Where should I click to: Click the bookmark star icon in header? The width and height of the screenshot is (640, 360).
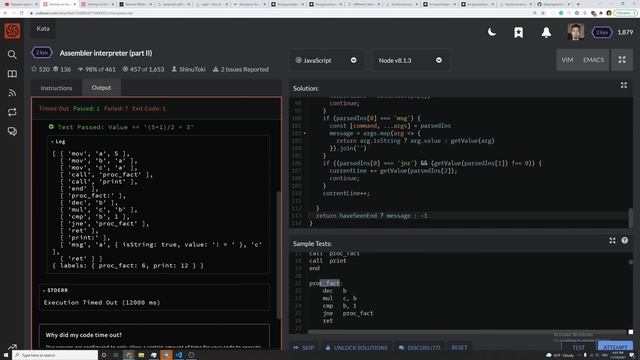click(x=518, y=32)
